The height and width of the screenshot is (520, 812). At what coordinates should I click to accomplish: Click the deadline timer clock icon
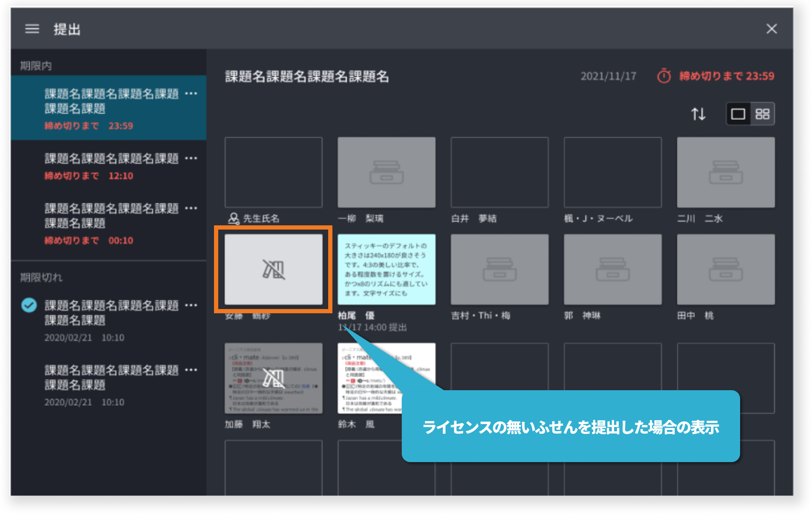664,76
